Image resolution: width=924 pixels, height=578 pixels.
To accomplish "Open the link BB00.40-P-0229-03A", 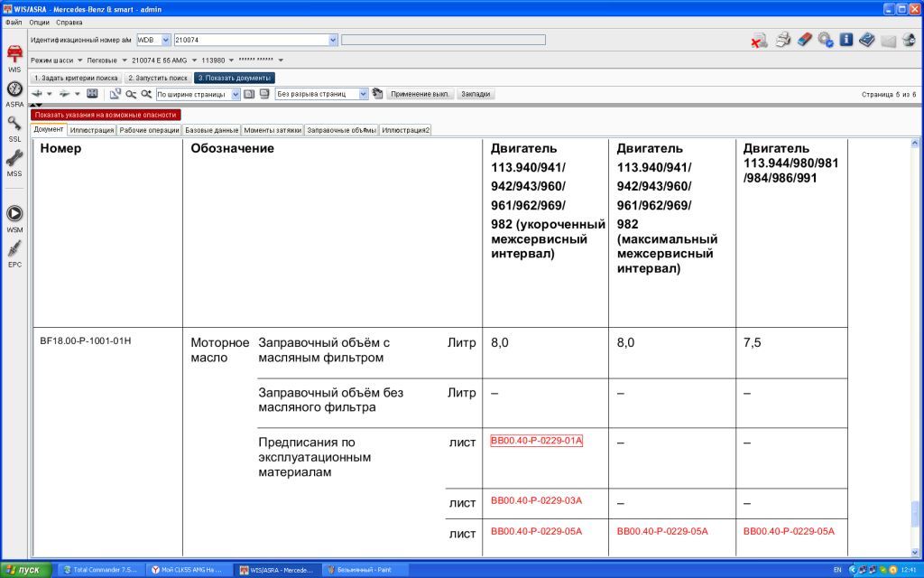I will click(x=536, y=500).
